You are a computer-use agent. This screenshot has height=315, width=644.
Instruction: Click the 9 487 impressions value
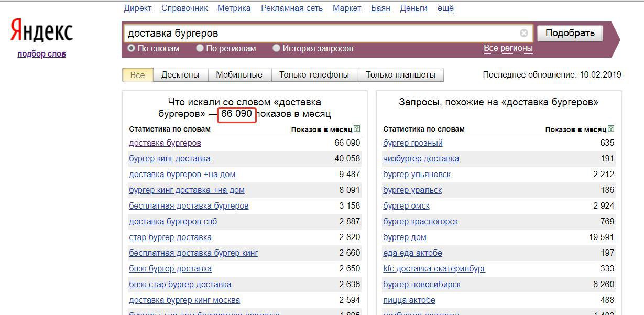click(350, 174)
